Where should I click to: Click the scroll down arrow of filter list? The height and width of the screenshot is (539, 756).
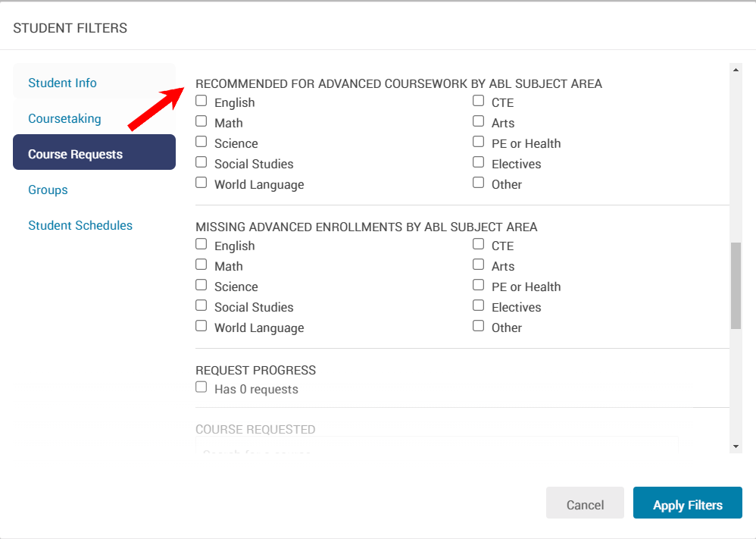736,446
